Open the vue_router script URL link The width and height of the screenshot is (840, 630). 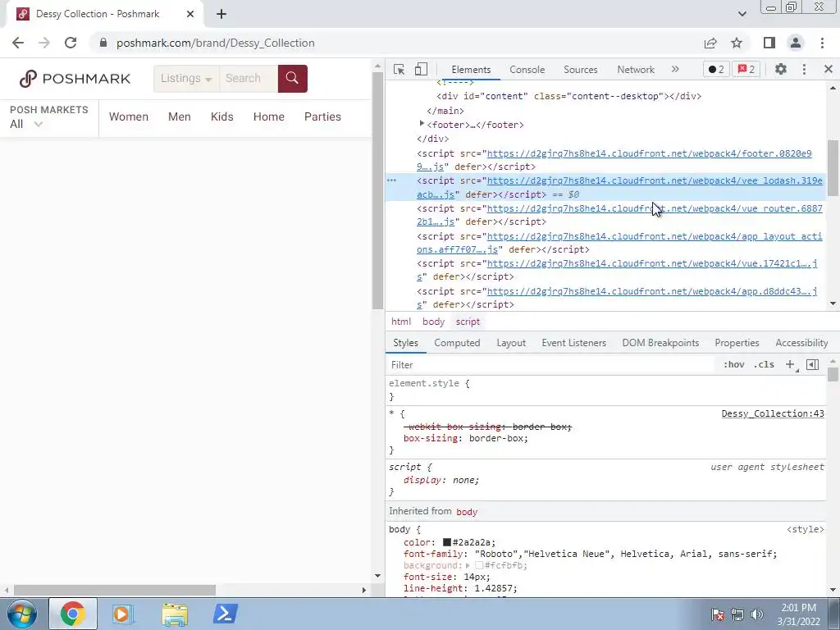click(x=654, y=209)
